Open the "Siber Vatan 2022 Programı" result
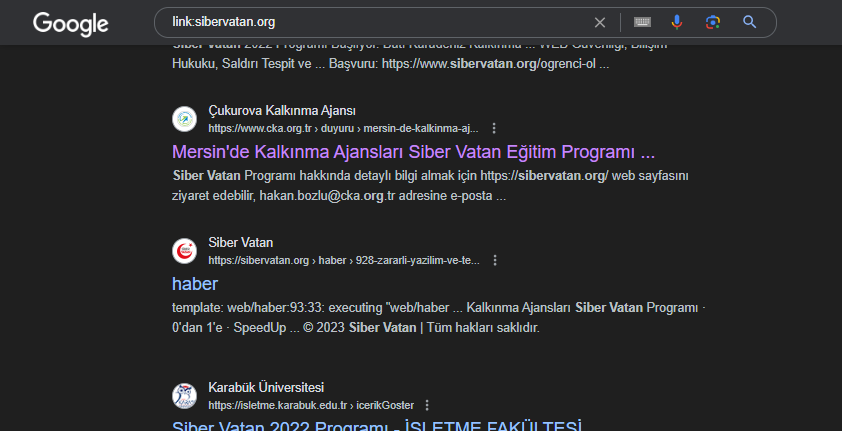Viewport: 842px width, 431px height. [377, 425]
